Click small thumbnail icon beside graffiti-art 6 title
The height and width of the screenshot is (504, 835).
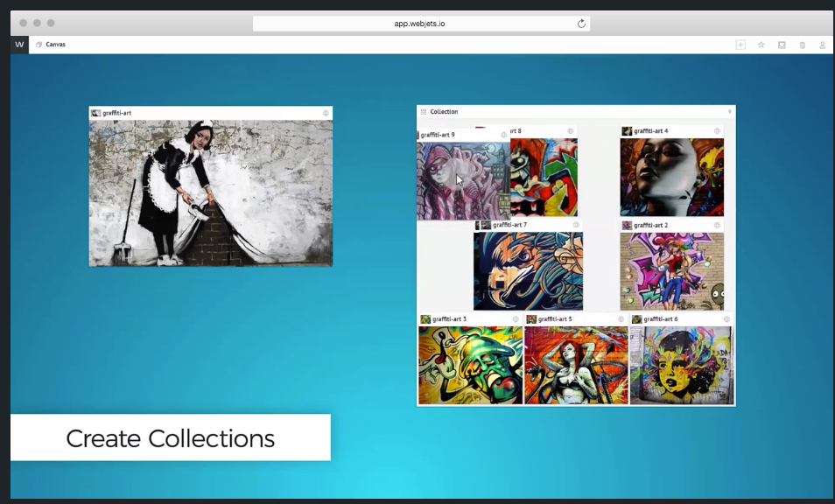[636, 319]
